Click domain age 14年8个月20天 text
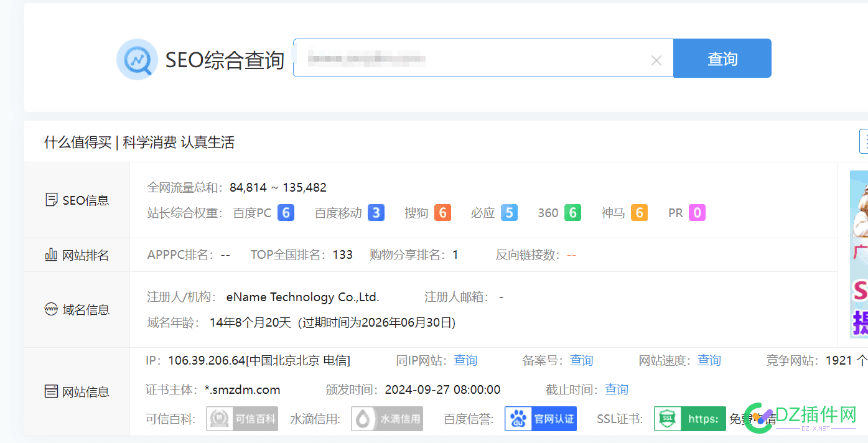This screenshot has width=868, height=443. pos(250,322)
